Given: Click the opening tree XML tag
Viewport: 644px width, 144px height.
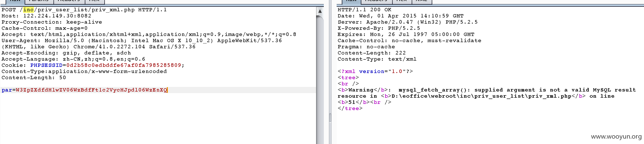Looking at the screenshot, I should point(348,78).
